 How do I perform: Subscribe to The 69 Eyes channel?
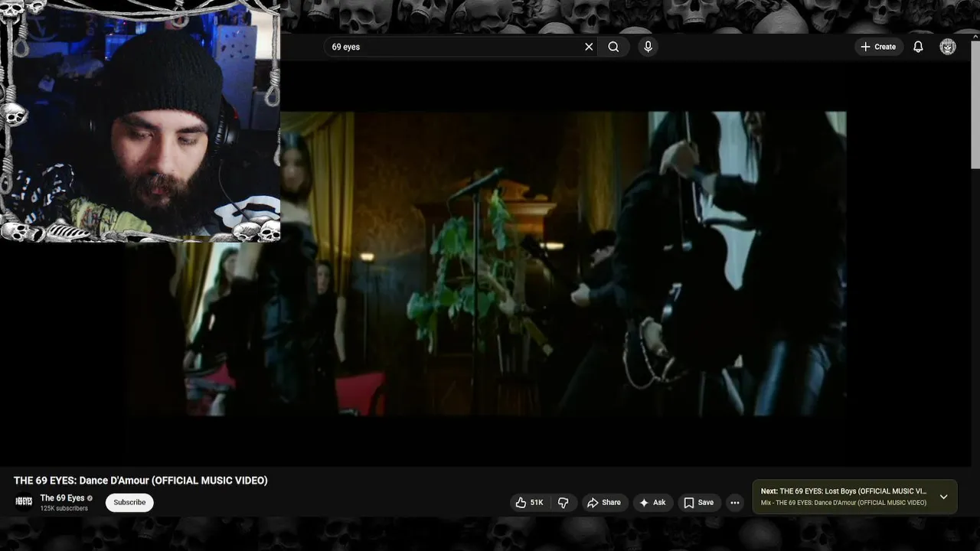coord(129,503)
